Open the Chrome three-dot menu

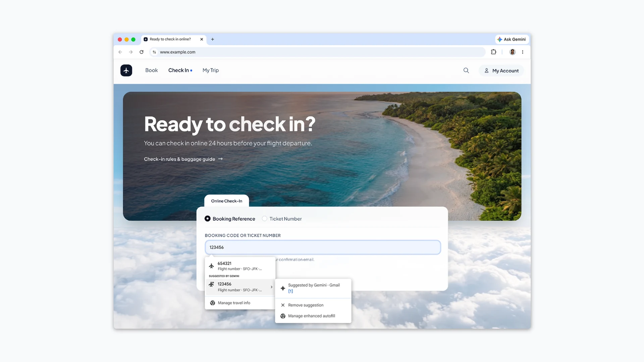click(x=523, y=52)
